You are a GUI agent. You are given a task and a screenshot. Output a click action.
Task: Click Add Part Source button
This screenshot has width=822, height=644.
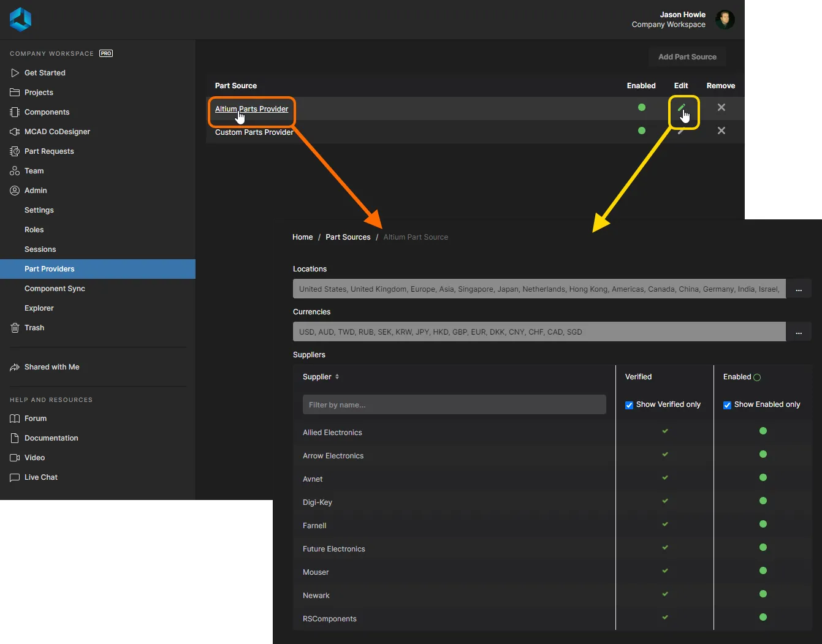687,57
